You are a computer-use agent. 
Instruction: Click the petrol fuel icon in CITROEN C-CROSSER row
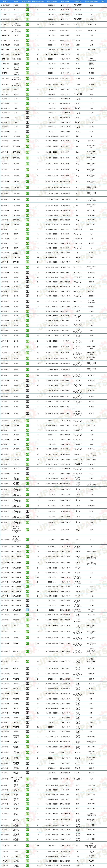coord(28,59)
